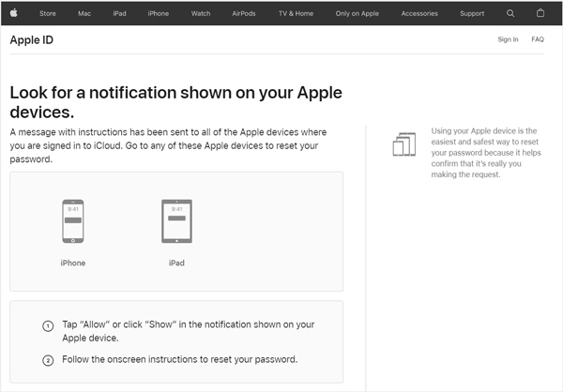Screen dimensions: 563x392
Task: Click 'Follow the onscreen instructions' step text
Action: pos(180,359)
